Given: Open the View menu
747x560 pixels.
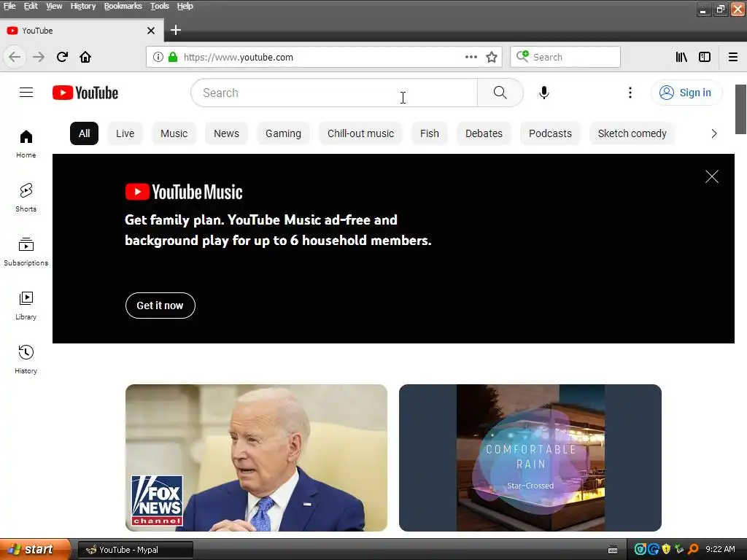Looking at the screenshot, I should (x=54, y=6).
